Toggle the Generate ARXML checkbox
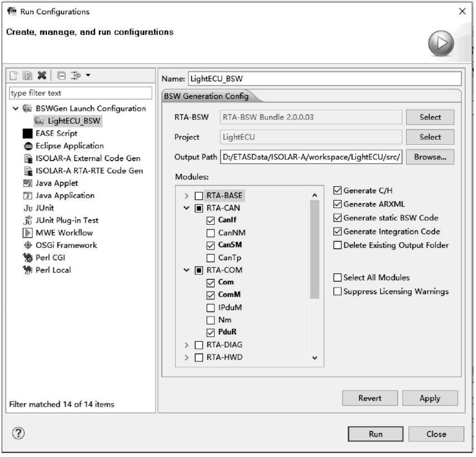The height and width of the screenshot is (457, 476). tap(338, 205)
